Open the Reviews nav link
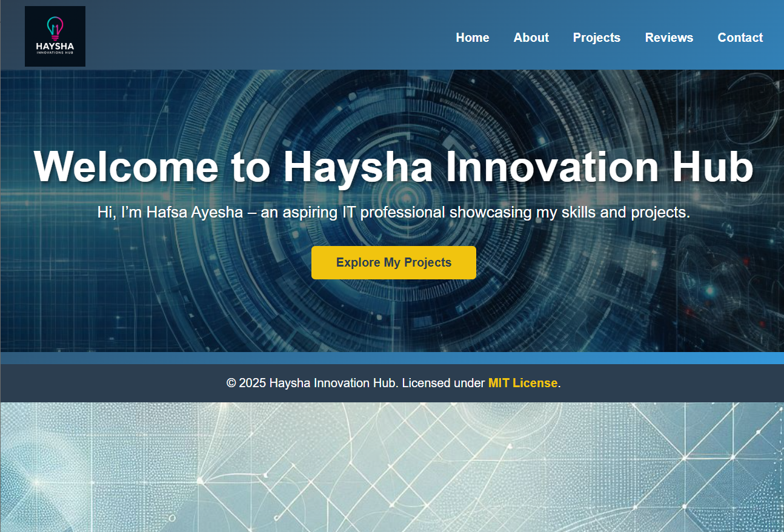The image size is (784, 532). 669,38
